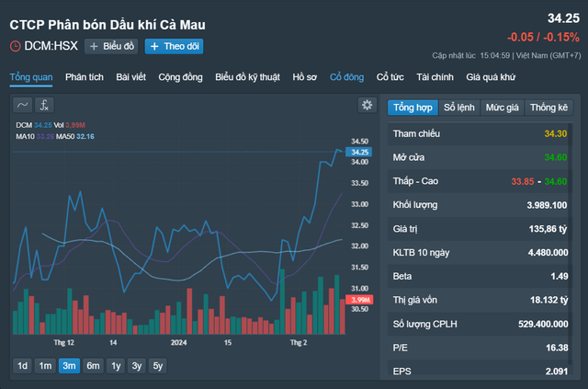Open the Phân tích tab
Viewport: 588px width, 389px height.
84,77
